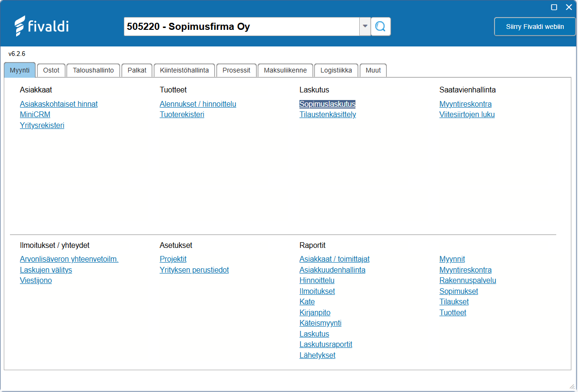Click the Fivaldi logo
The image size is (578, 392).
(41, 26)
